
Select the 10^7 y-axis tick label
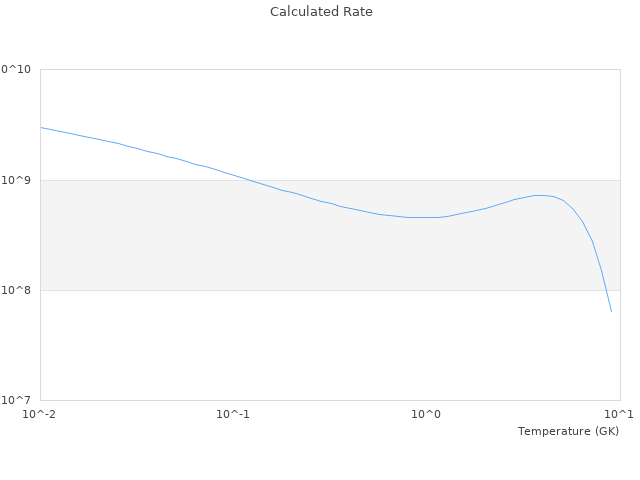(17, 401)
